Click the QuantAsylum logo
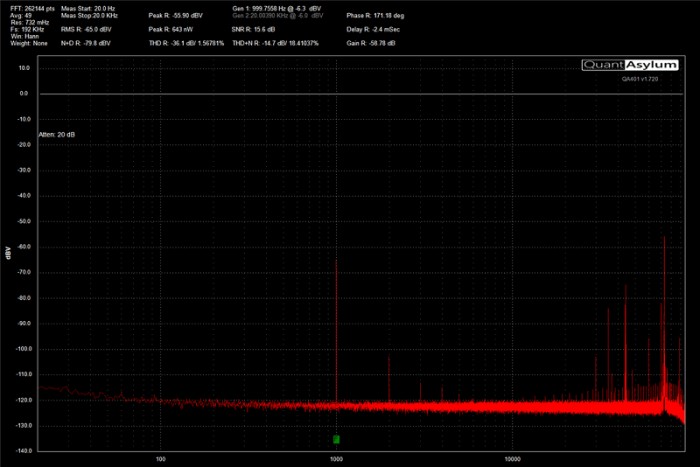The image size is (700, 467). coord(630,65)
